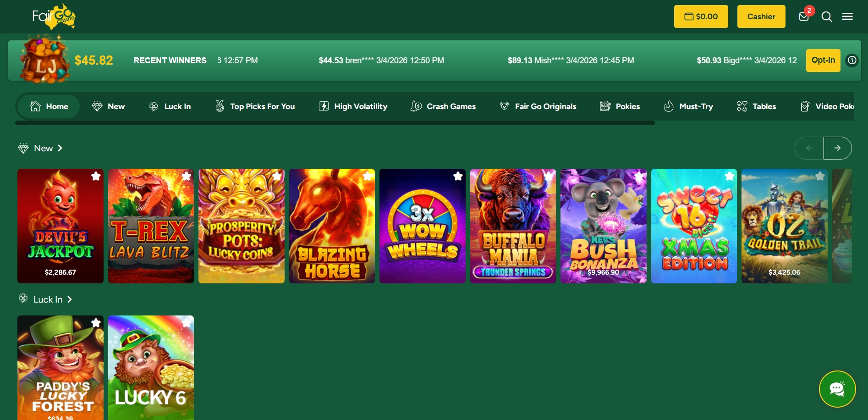Viewport: 868px width, 420px height.
Task: Favorite the Devil's Jackpot game
Action: point(96,176)
